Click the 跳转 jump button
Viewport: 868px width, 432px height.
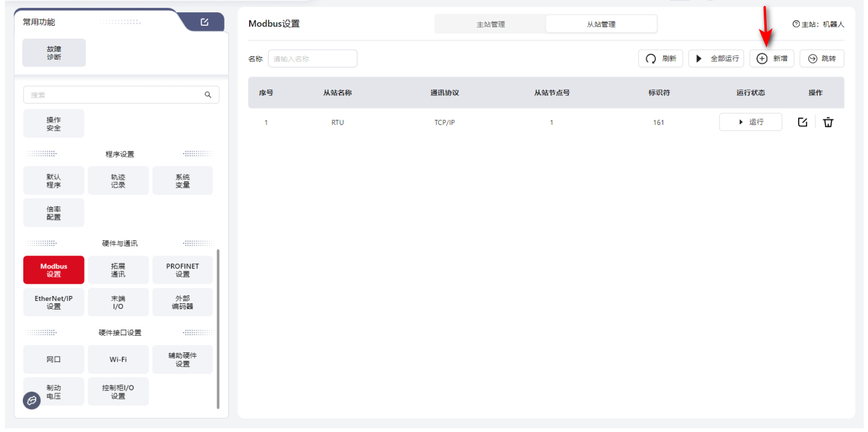pyautogui.click(x=821, y=59)
